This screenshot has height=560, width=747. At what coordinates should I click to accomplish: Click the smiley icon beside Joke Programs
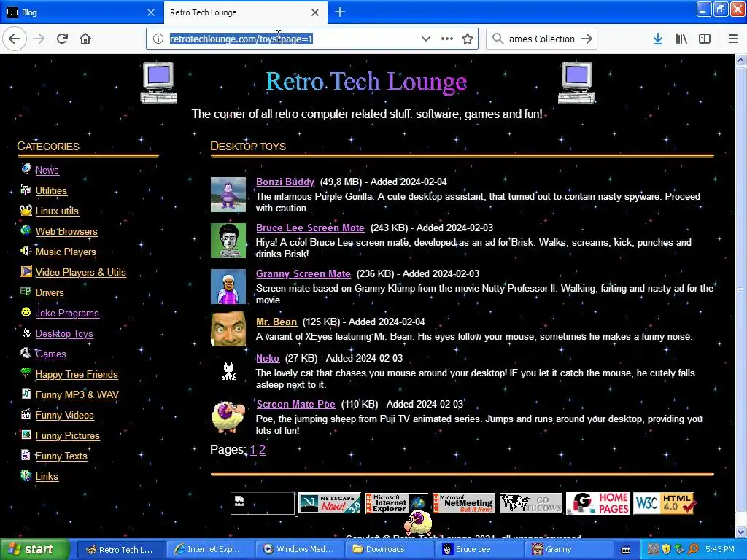pos(26,312)
